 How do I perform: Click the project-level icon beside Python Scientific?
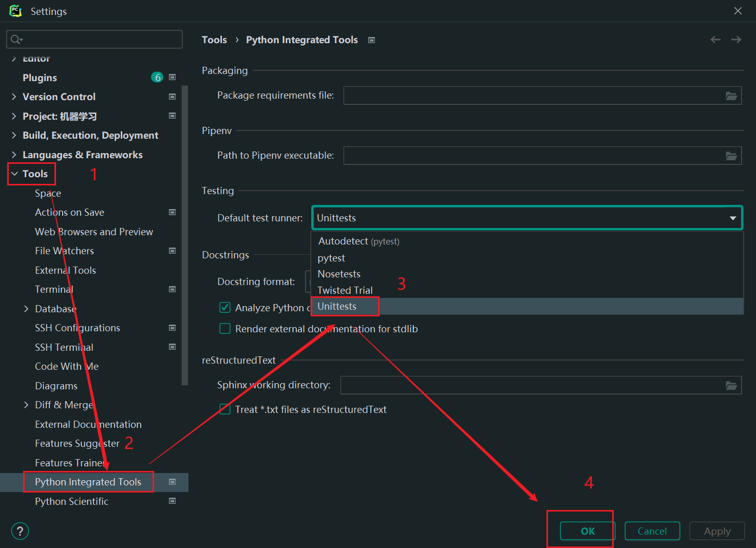(173, 501)
